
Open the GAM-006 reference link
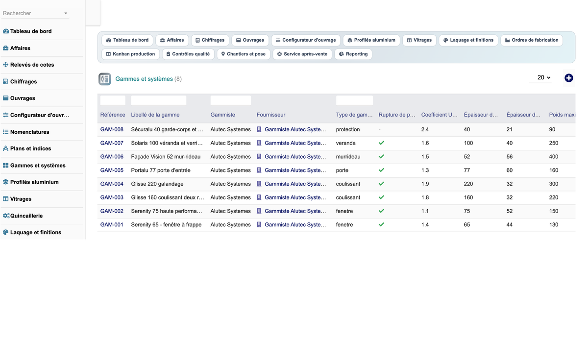[112, 157]
